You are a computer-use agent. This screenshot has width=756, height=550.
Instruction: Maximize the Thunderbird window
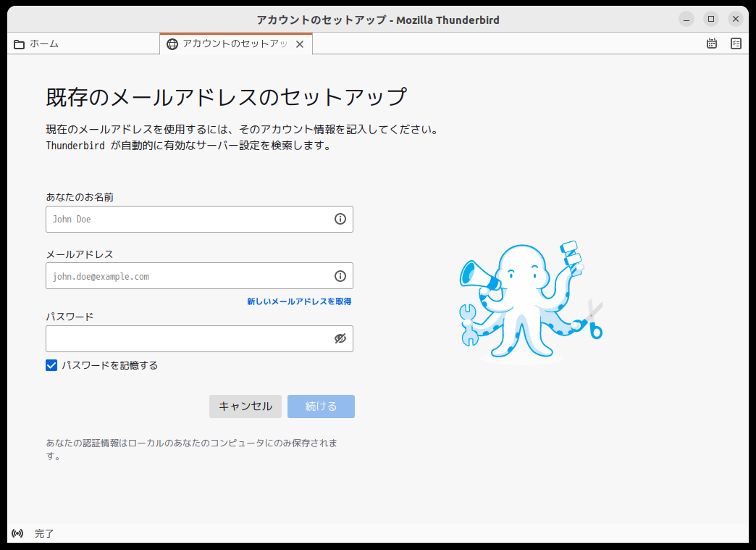710,20
